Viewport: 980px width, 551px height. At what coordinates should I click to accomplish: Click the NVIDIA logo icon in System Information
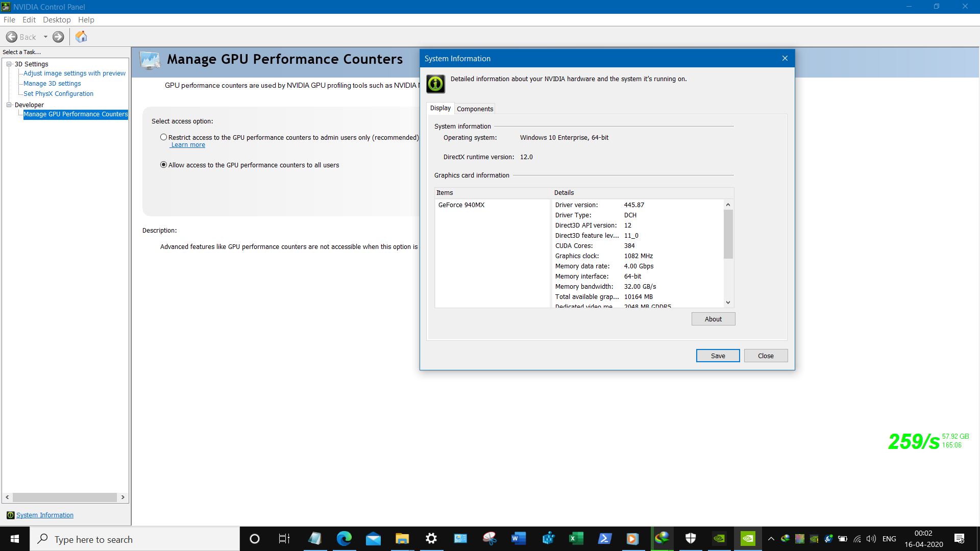(x=435, y=83)
